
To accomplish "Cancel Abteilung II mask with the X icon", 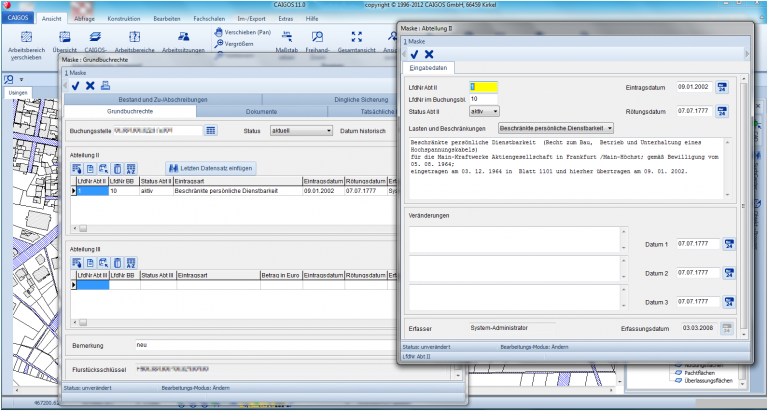I will 429,54.
